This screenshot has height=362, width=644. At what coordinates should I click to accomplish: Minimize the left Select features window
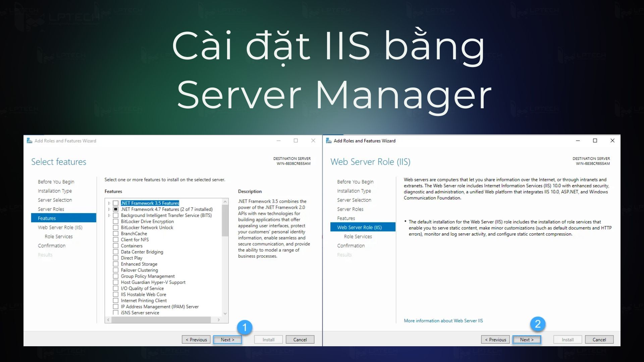(278, 141)
